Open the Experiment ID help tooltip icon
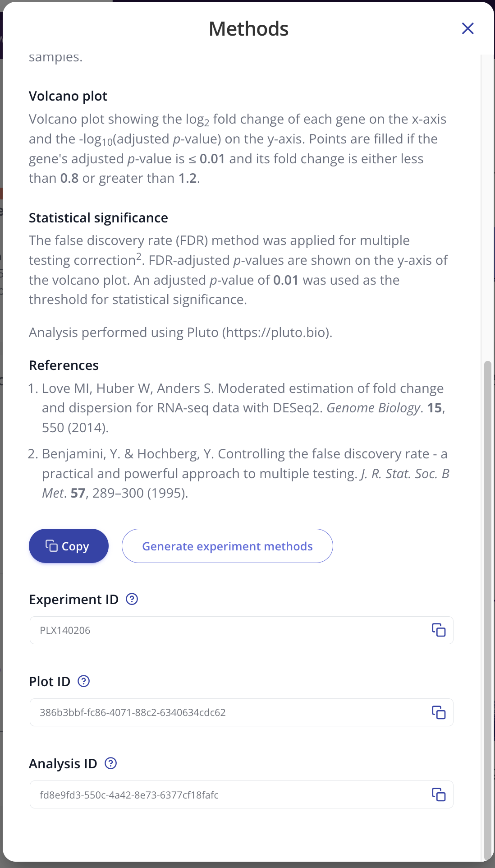The image size is (495, 868). click(132, 599)
